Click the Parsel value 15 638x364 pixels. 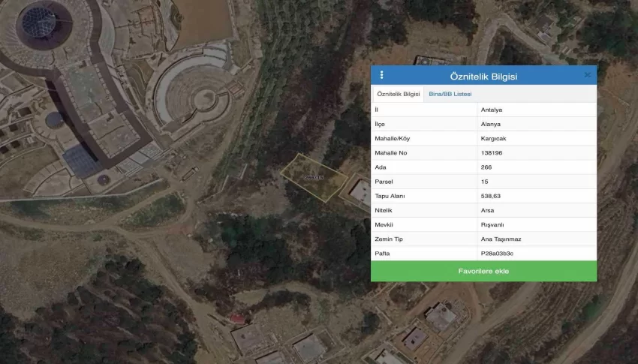(484, 182)
